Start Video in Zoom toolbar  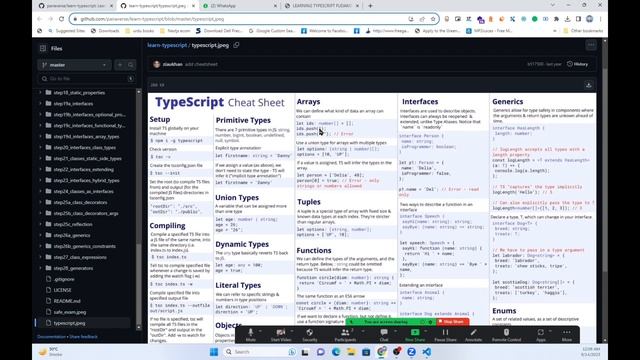tap(281, 335)
